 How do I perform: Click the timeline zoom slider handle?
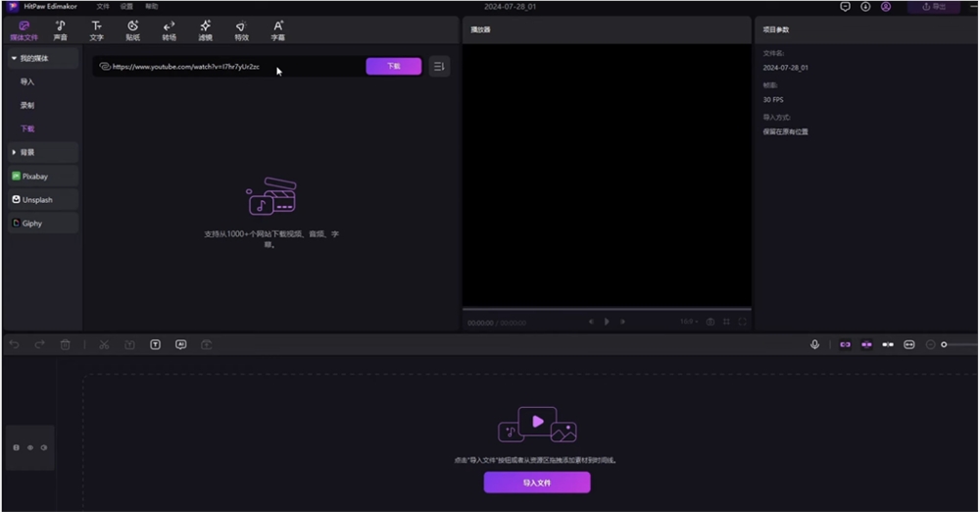pos(944,344)
